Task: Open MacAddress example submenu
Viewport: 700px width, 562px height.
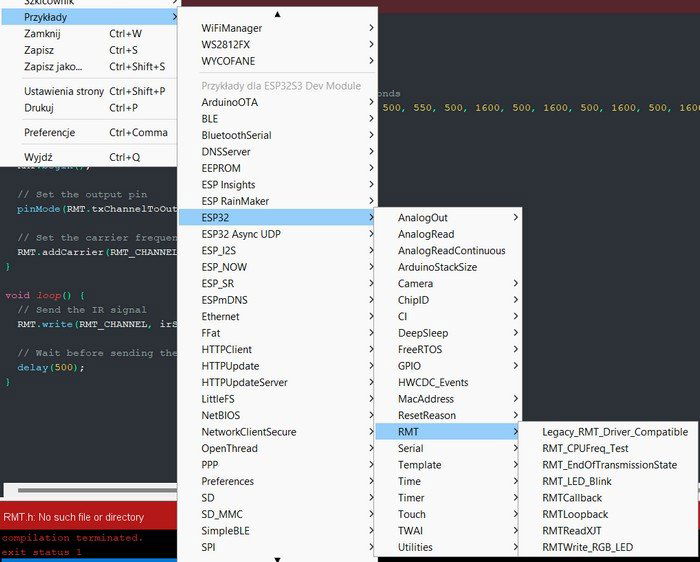Action: pos(448,399)
